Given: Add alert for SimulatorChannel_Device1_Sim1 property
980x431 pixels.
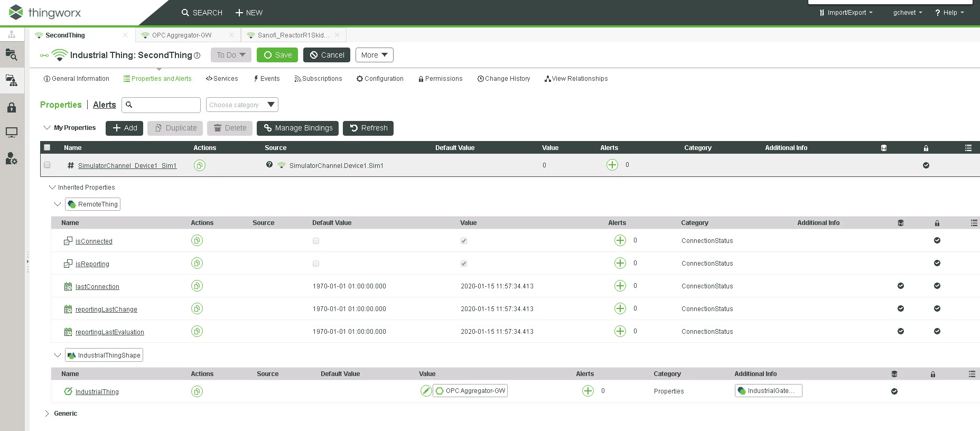Looking at the screenshot, I should tap(612, 165).
